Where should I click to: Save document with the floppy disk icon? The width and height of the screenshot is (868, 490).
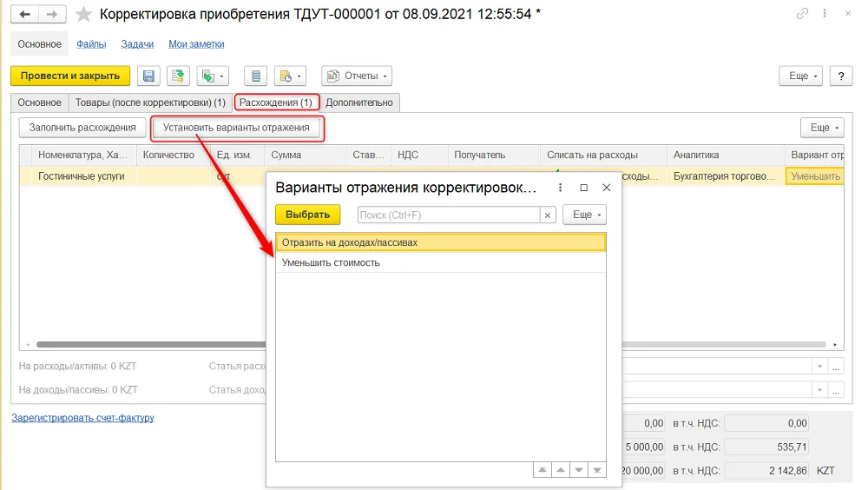pyautogui.click(x=149, y=76)
